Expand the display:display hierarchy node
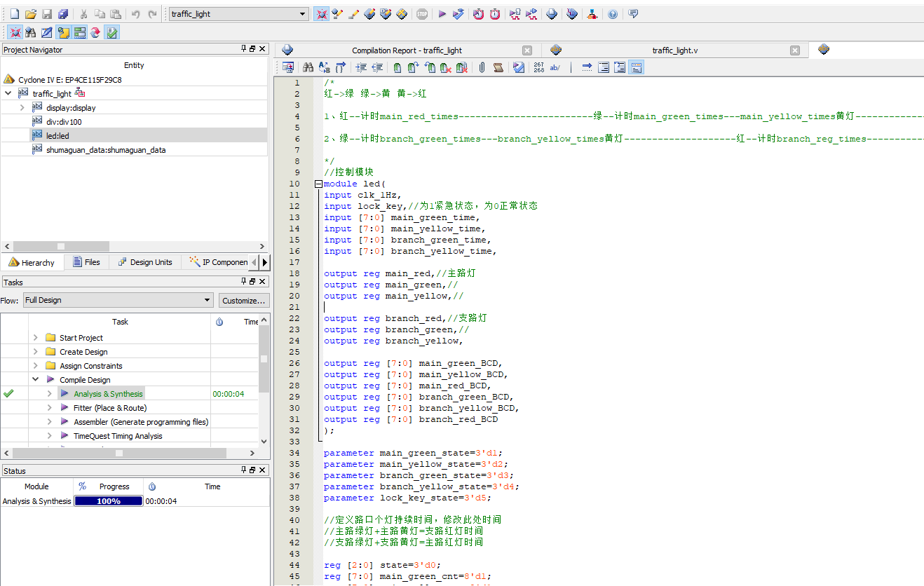The width and height of the screenshot is (924, 586). coord(22,107)
